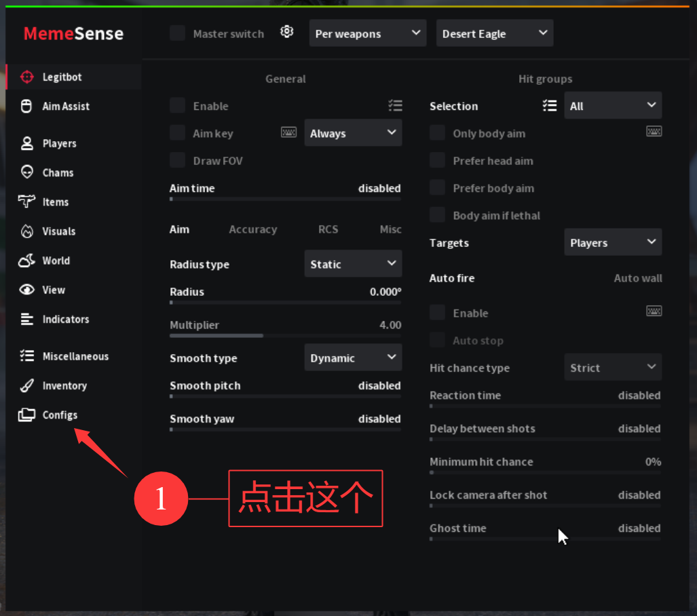Select the Chams alien-face icon
697x616 pixels.
tap(26, 173)
